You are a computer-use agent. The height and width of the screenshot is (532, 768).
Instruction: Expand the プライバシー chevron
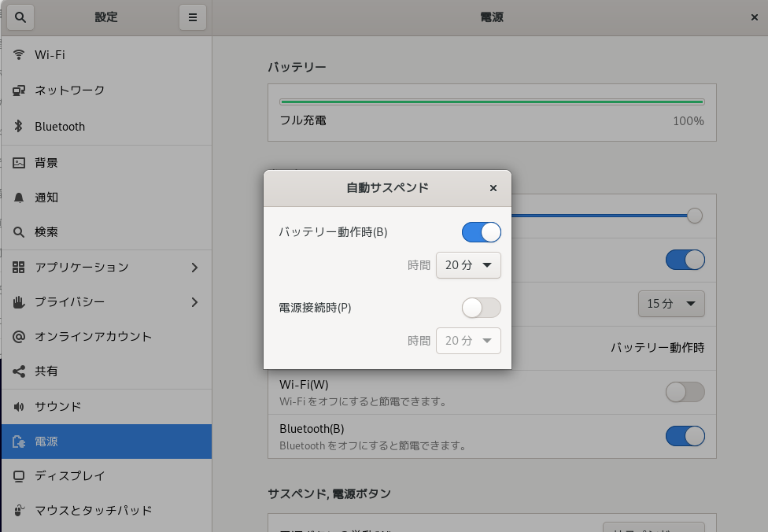[194, 302]
